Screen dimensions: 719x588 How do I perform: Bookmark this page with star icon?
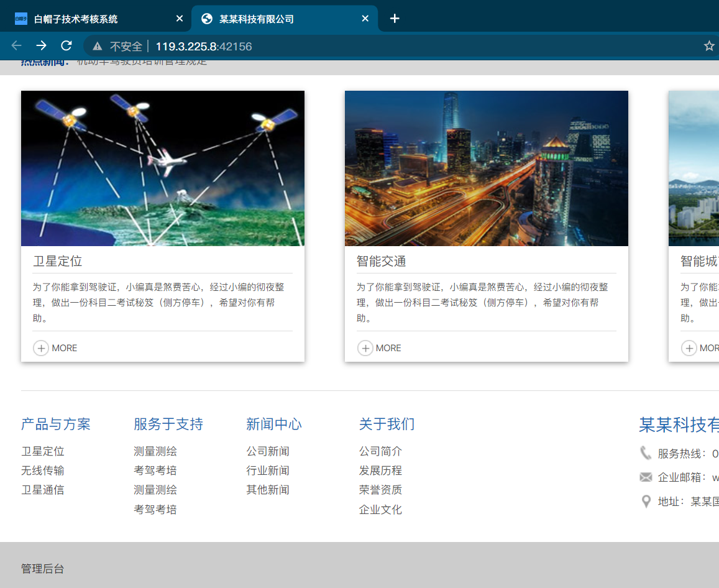click(x=709, y=46)
